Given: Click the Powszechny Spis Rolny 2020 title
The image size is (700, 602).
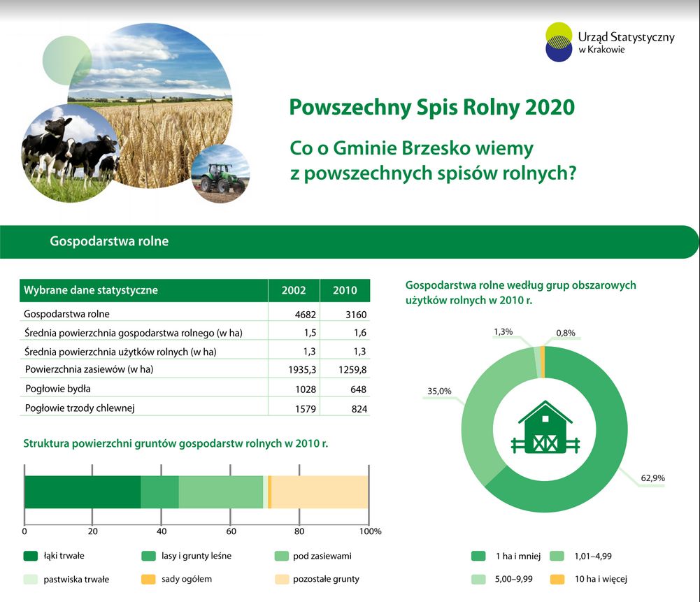Looking at the screenshot, I should coord(431,108).
